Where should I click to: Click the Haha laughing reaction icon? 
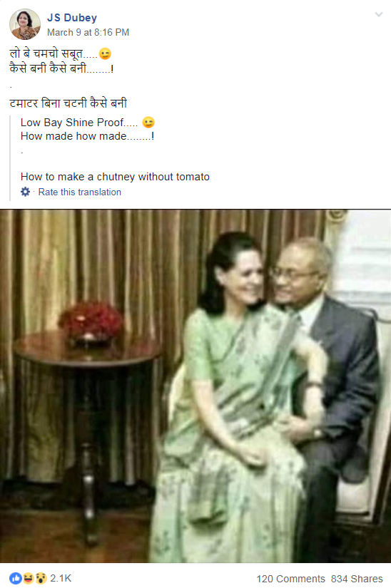click(x=28, y=578)
